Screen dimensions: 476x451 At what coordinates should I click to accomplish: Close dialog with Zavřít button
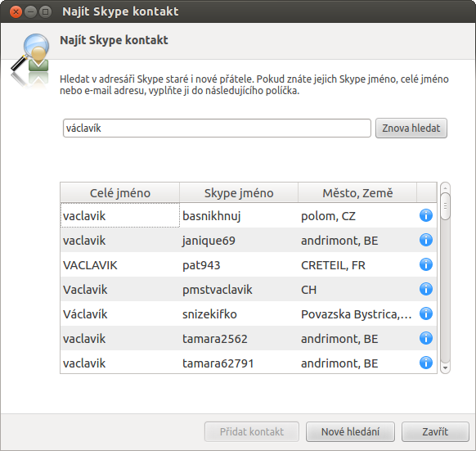coord(435,431)
